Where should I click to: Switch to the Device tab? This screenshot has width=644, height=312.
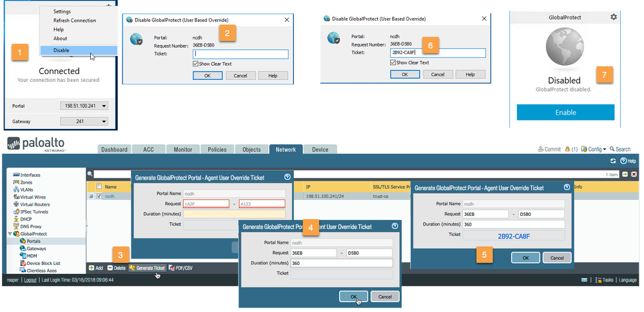[x=320, y=150]
